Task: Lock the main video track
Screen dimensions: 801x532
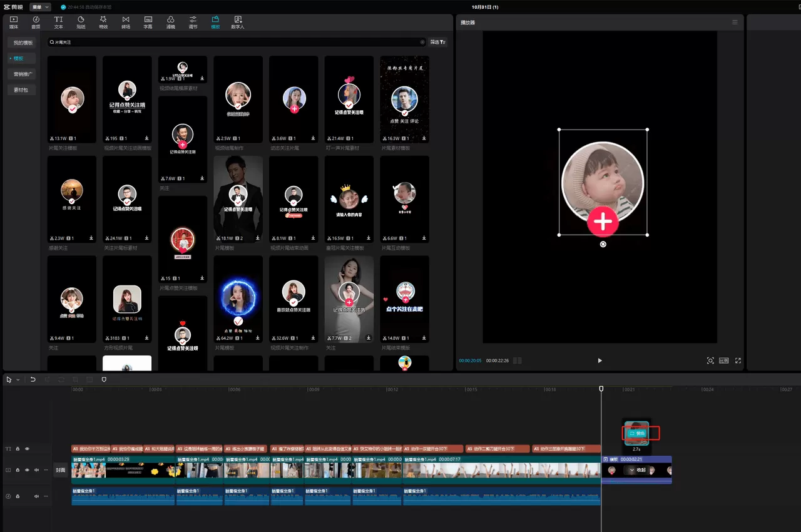Action: pyautogui.click(x=18, y=470)
